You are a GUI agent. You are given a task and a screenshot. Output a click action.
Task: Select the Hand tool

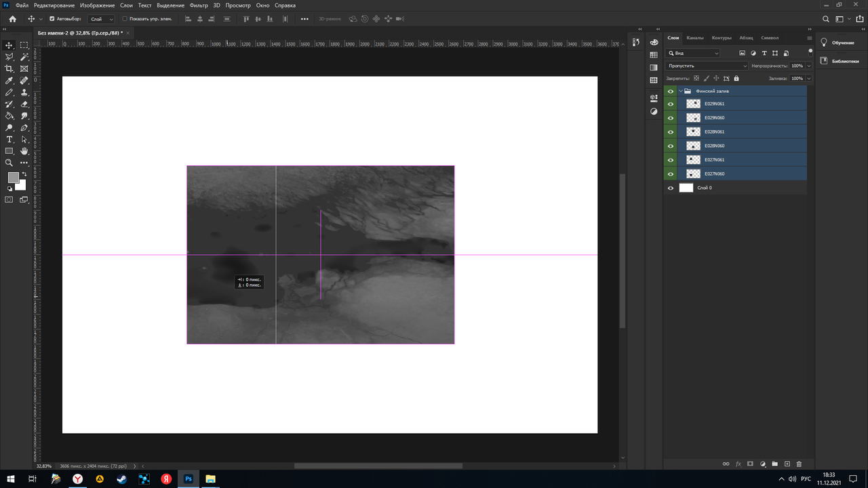click(24, 151)
